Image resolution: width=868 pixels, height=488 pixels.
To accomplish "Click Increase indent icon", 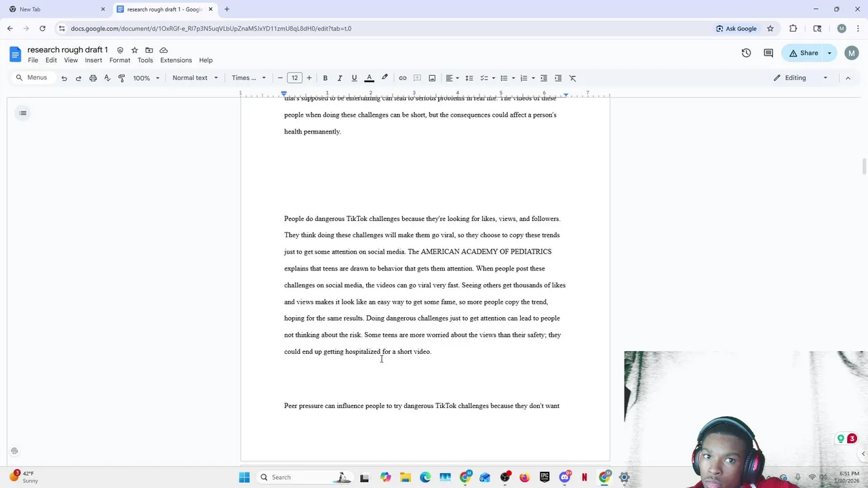I will [558, 78].
